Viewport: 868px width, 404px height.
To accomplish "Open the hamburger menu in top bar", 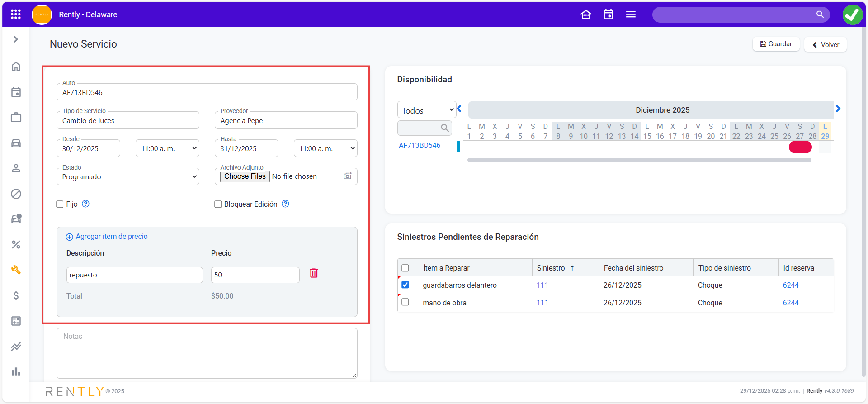I will coord(631,14).
